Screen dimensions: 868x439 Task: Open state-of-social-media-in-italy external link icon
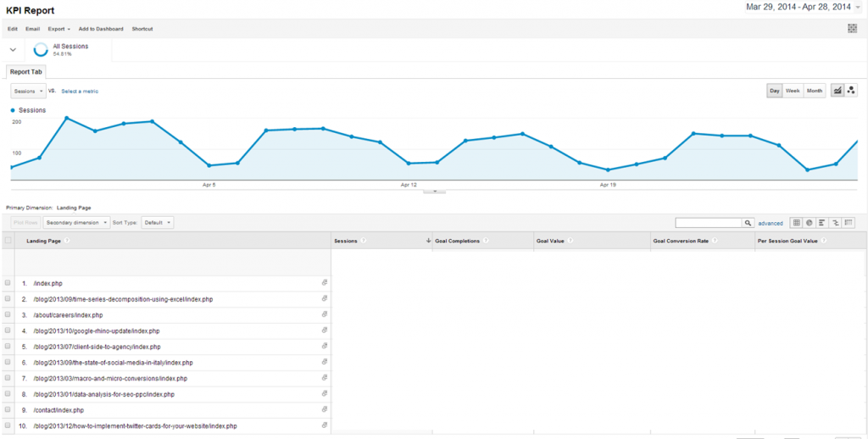(x=325, y=362)
